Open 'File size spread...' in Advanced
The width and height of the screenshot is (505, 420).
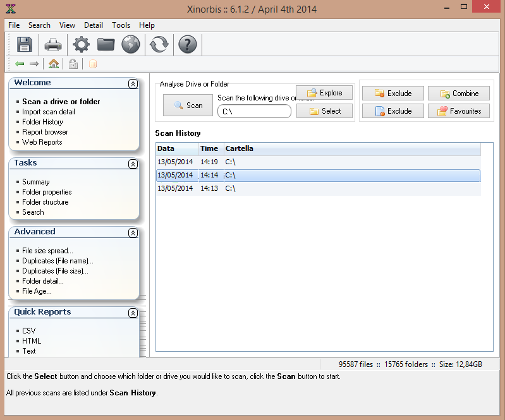47,251
